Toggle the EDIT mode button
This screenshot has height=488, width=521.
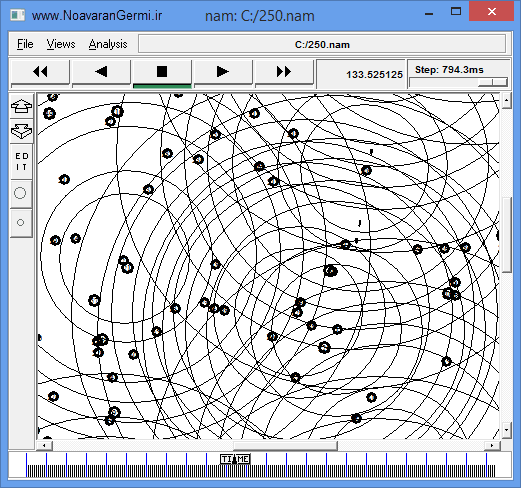[x=21, y=162]
